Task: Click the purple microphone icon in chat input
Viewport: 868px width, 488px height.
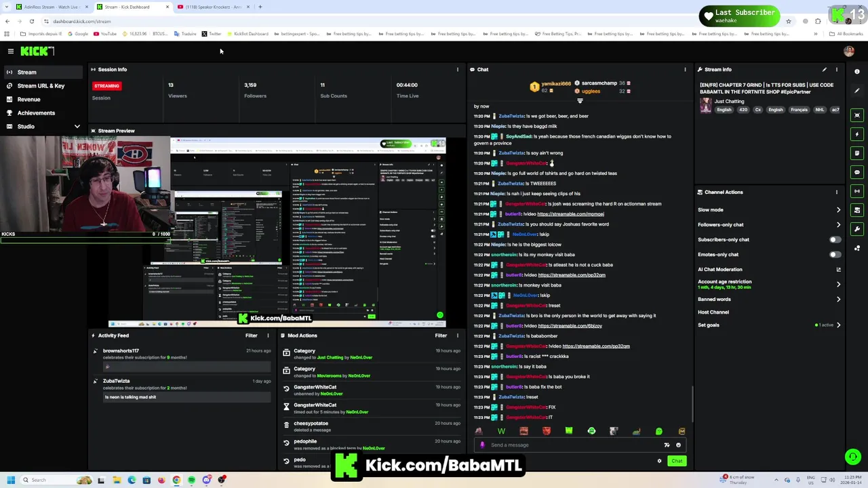Action: (482, 445)
